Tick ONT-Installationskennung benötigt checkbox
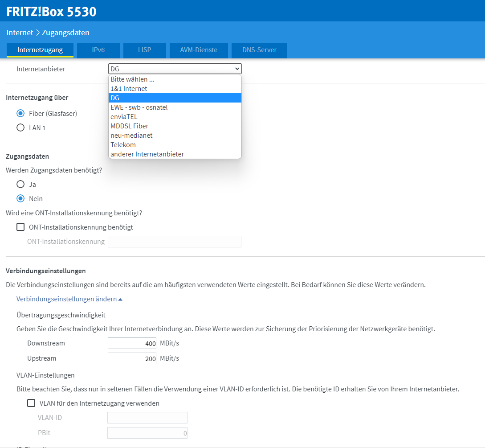Viewport: 485px width, 448px height. point(20,227)
